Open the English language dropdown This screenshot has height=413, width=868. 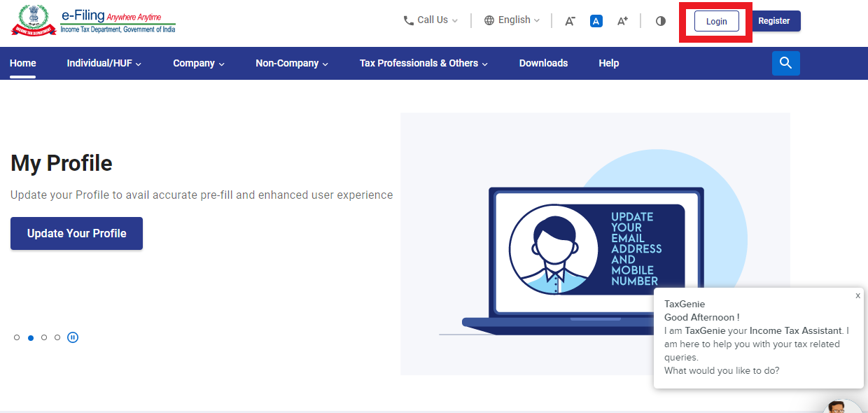(x=512, y=20)
